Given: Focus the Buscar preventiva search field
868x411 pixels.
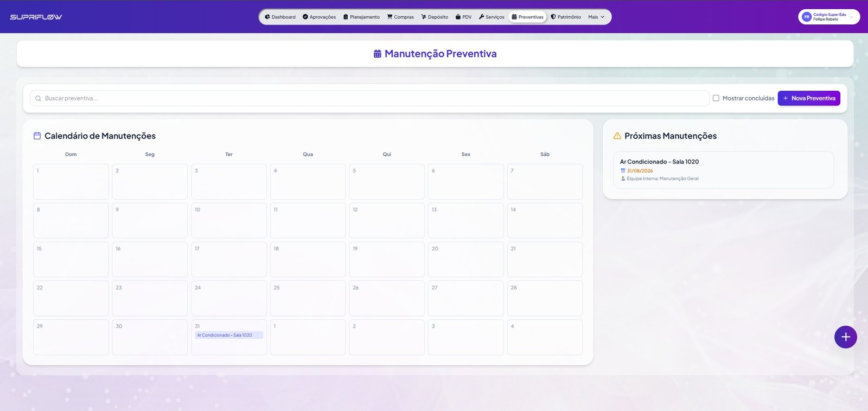Looking at the screenshot, I should 369,98.
